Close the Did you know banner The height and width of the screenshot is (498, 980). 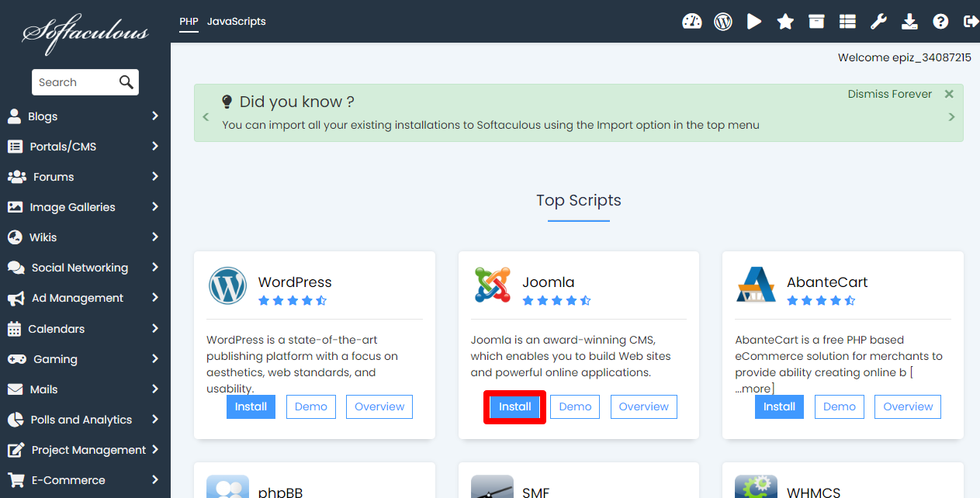[x=949, y=94]
